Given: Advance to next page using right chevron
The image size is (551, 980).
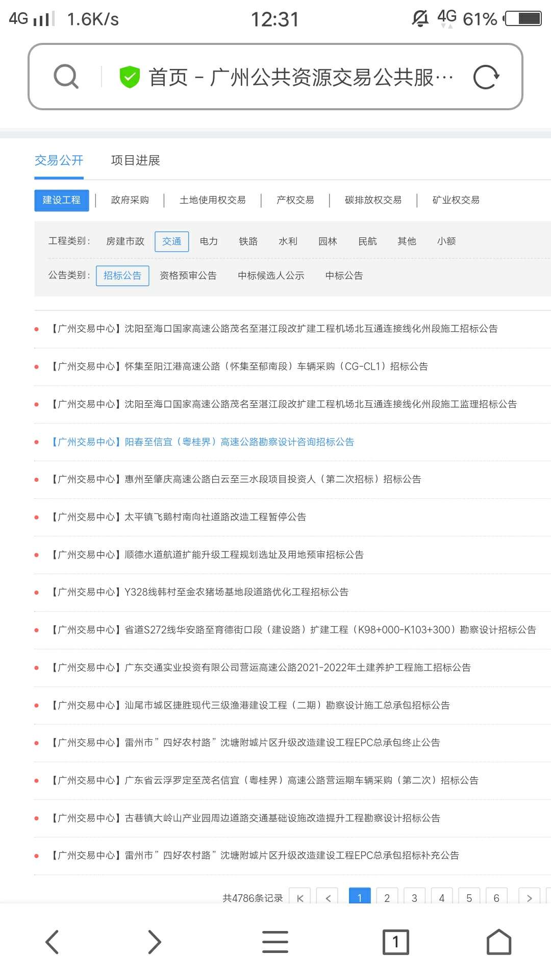Looking at the screenshot, I should [x=529, y=897].
